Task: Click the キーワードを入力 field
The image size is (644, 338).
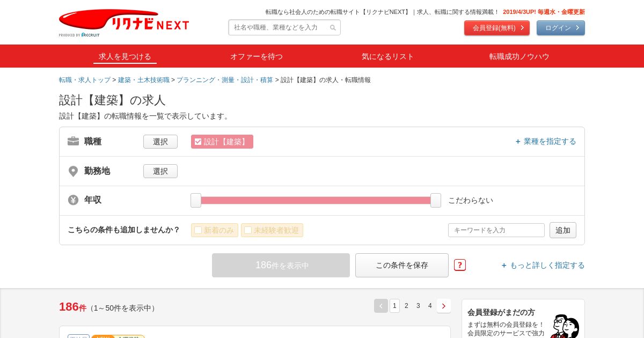Action: (x=496, y=230)
